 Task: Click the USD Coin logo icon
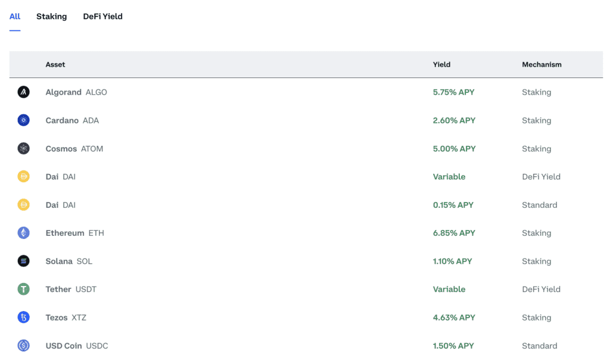[x=23, y=346]
